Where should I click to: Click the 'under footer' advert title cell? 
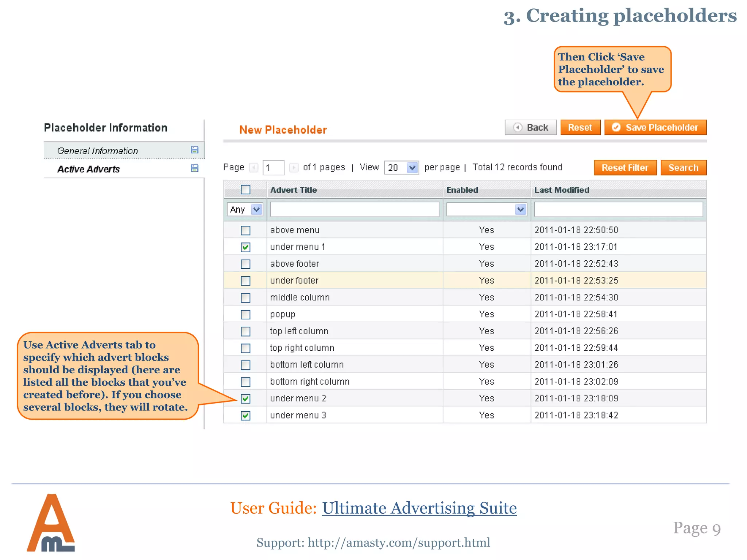click(355, 280)
